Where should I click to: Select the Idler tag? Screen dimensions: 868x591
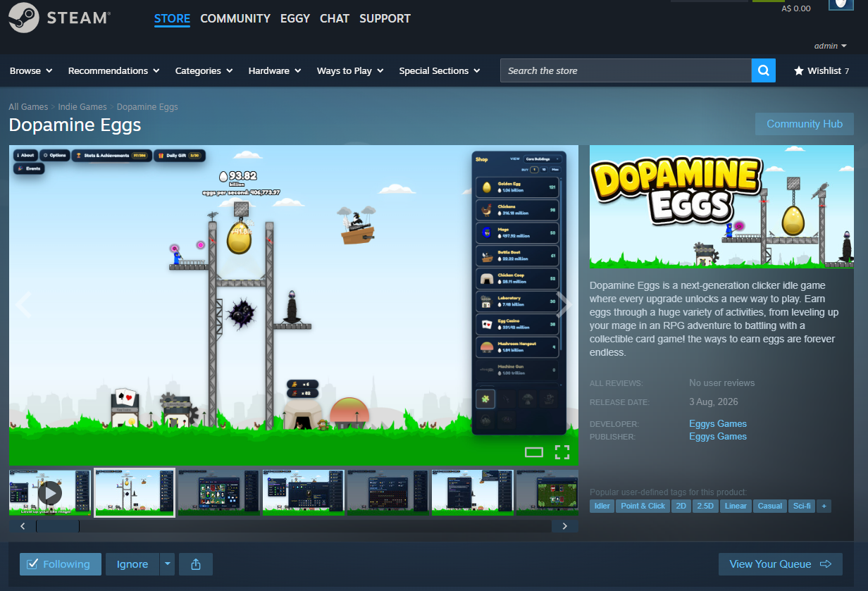click(602, 506)
